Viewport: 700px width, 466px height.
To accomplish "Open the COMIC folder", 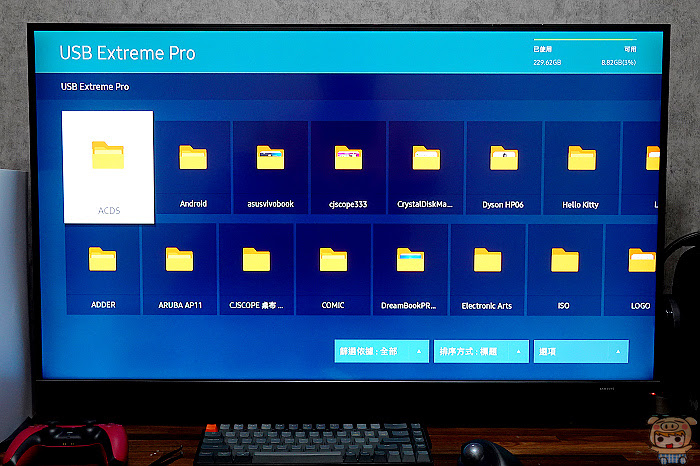I will pyautogui.click(x=333, y=270).
